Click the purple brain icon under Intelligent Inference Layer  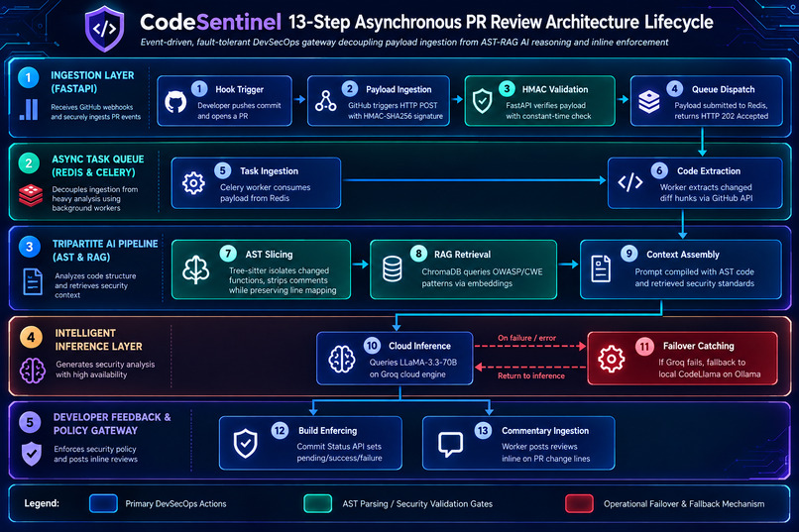[33, 371]
